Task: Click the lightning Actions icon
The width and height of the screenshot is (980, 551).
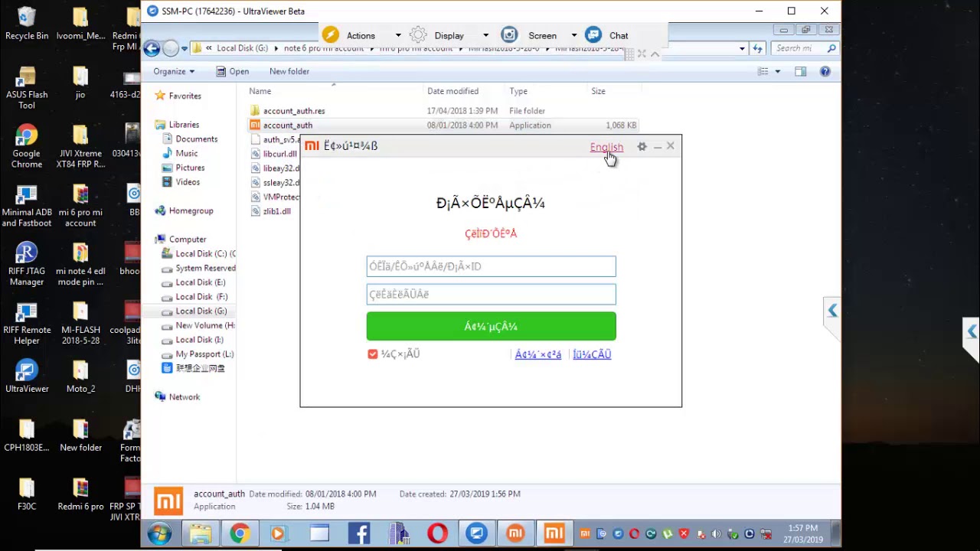Action: click(x=331, y=34)
